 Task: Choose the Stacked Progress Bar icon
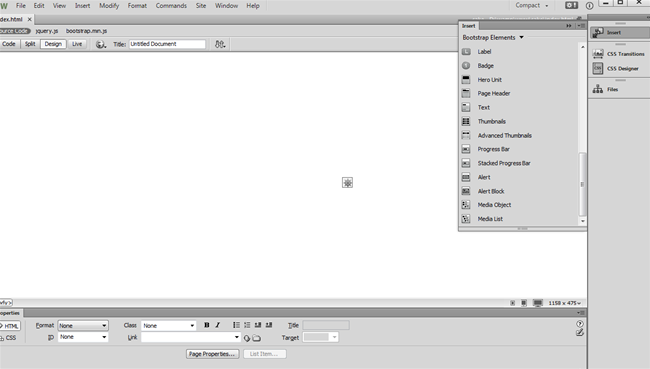(466, 163)
